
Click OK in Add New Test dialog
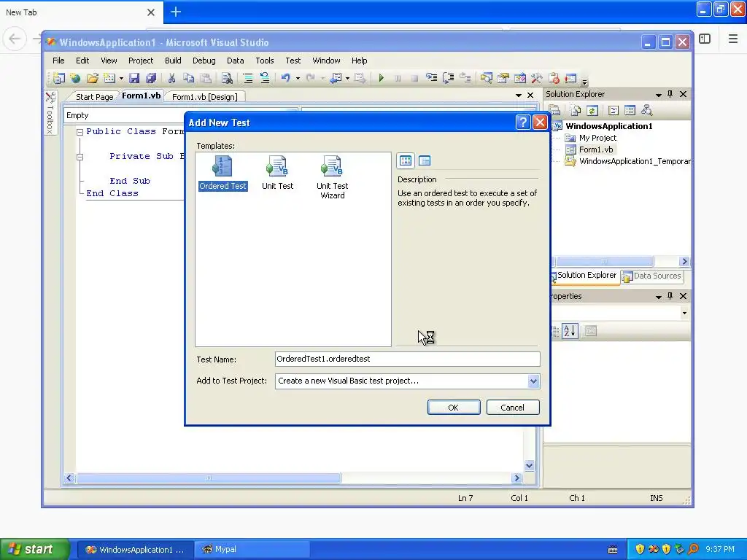point(454,408)
